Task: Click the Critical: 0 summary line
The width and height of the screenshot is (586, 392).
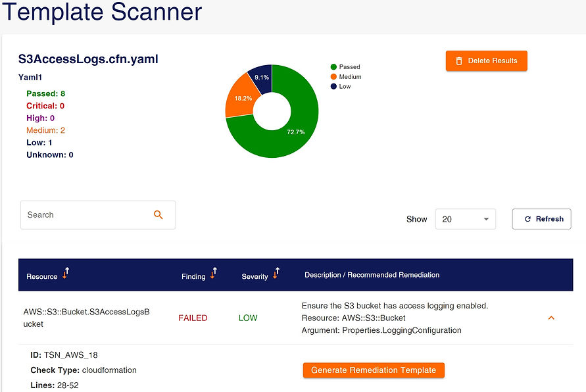Action: point(45,106)
